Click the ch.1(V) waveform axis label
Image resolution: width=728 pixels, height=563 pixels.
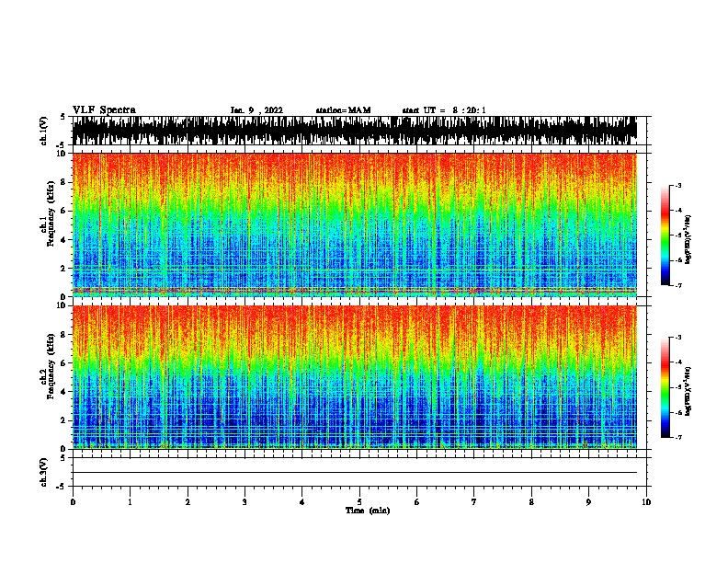point(44,131)
